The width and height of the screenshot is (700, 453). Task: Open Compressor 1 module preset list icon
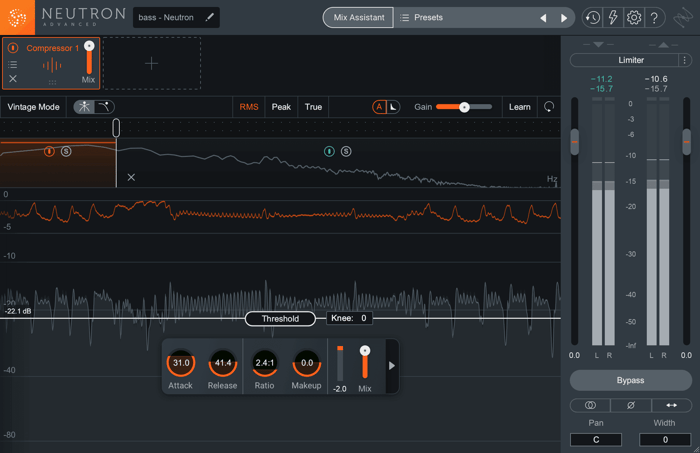(x=13, y=65)
